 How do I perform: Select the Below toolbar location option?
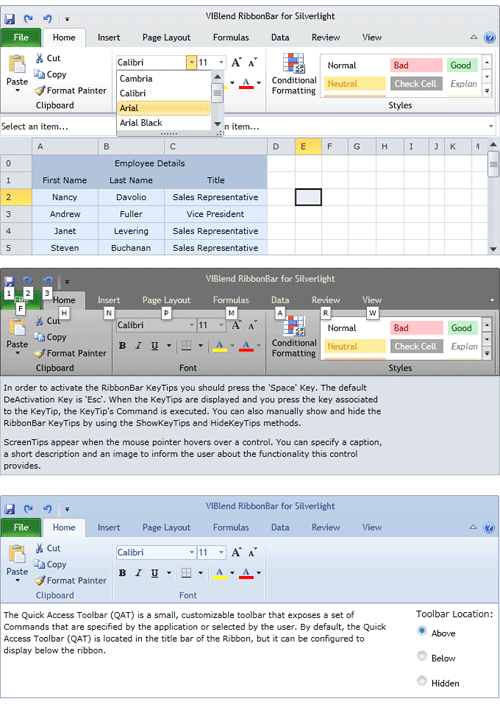coord(422,656)
